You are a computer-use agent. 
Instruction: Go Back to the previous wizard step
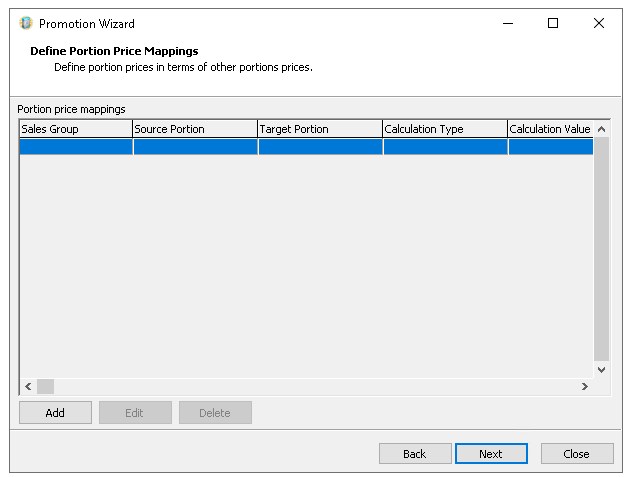pos(415,454)
